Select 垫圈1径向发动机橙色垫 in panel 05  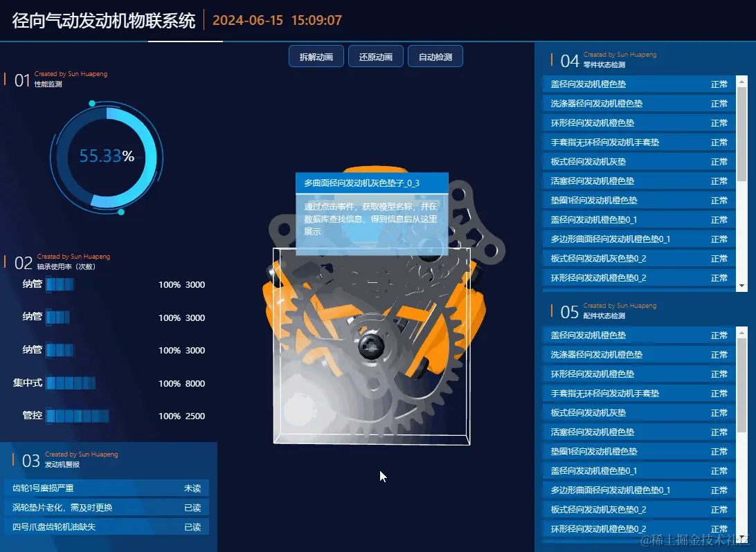coord(638,452)
